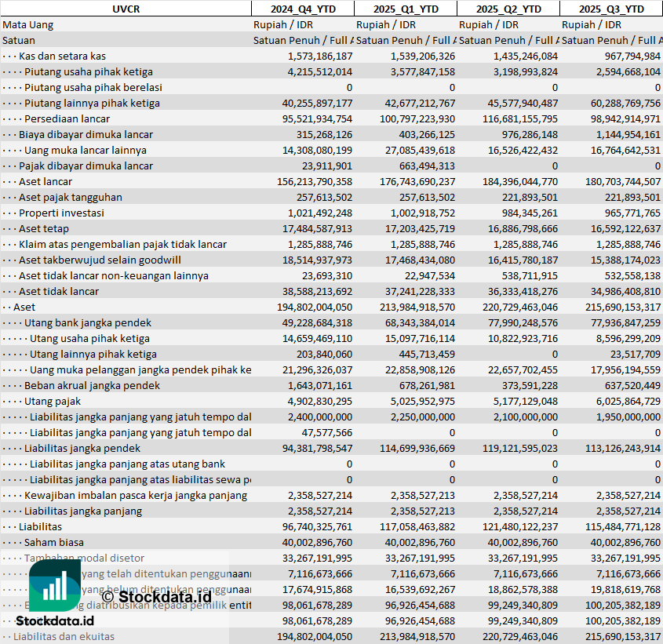Viewport: 663px width, 644px height.
Task: Select the UVCR header cell
Action: [x=126, y=9]
